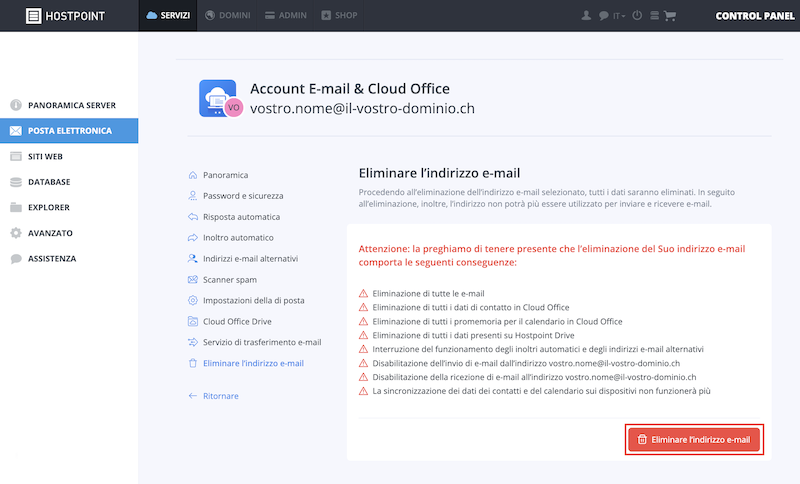Viewport: 800px width, 484px height.
Task: Click the red Attenzione warning text
Action: [552, 256]
